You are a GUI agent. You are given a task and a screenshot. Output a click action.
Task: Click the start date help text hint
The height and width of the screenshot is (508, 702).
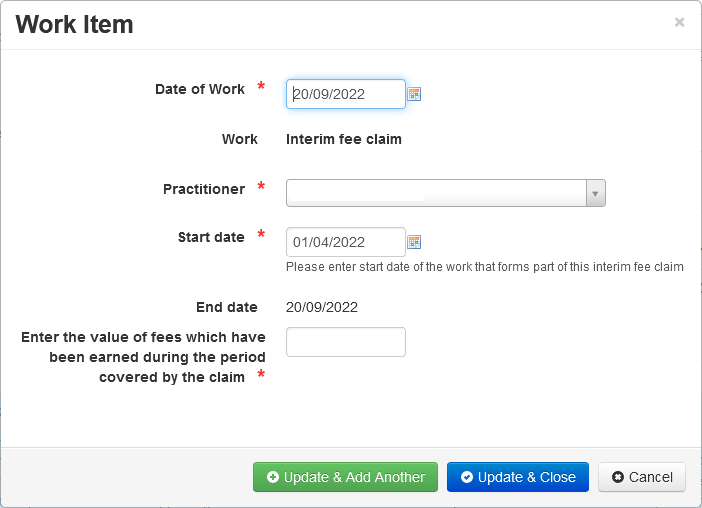click(484, 267)
